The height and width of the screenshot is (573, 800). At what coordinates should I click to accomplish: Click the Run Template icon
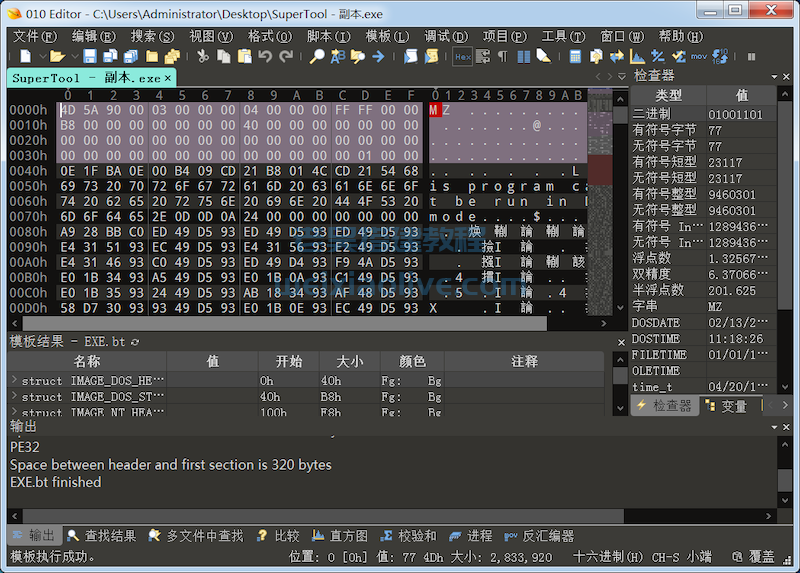(432, 56)
